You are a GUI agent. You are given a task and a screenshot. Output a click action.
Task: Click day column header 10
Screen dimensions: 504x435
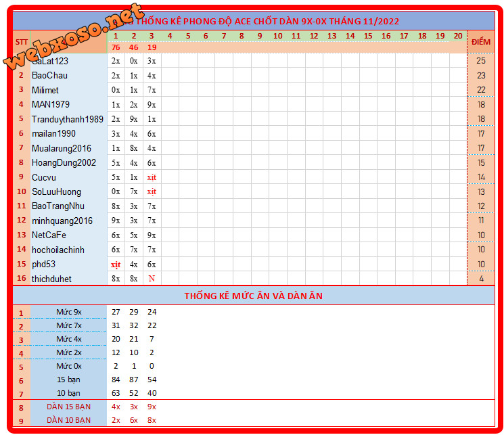point(278,36)
